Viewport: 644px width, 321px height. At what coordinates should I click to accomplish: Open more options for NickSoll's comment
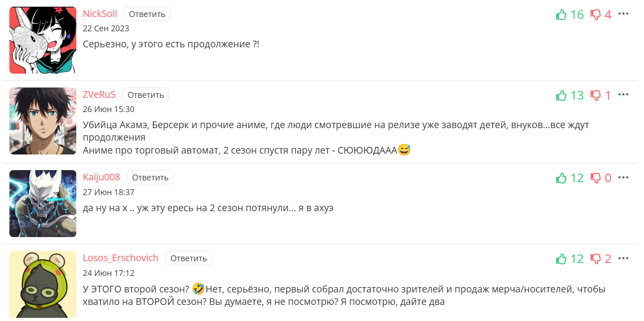tap(623, 14)
